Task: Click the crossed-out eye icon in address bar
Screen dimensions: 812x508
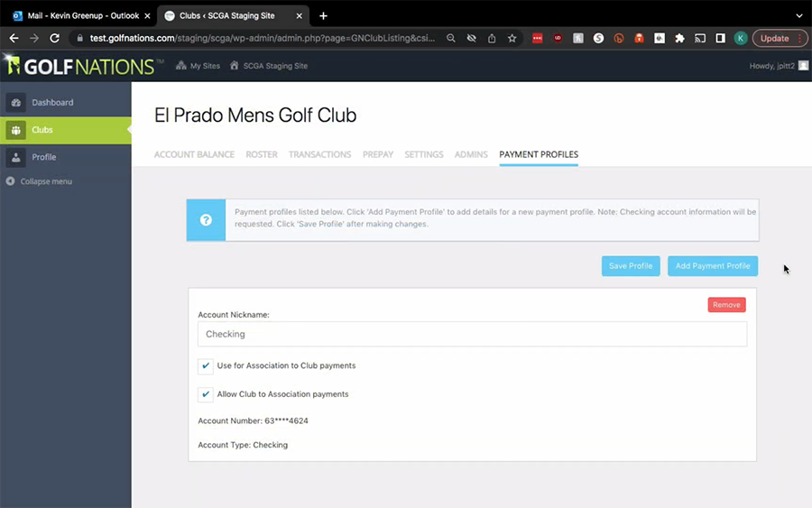Action: click(471, 38)
